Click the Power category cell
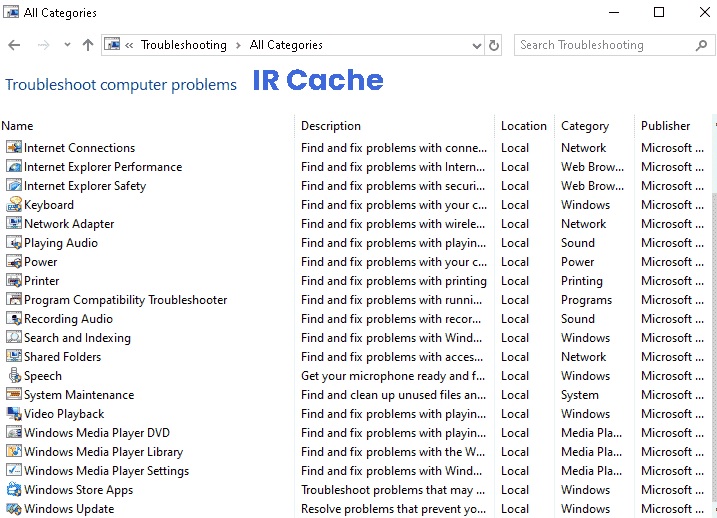717x518 pixels. click(x=578, y=262)
